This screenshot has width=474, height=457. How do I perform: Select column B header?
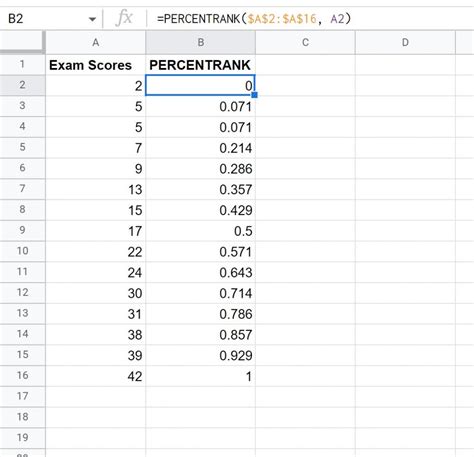pos(200,42)
